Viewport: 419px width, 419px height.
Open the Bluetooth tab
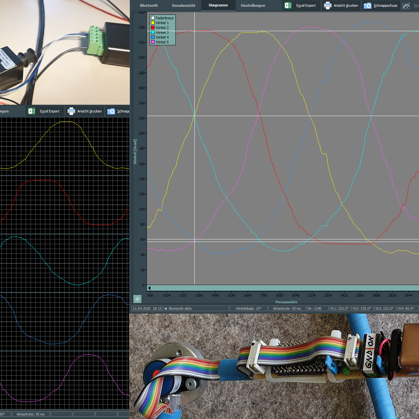click(149, 5)
